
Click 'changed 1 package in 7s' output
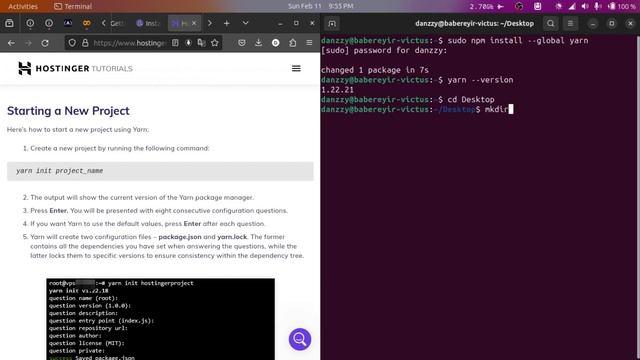click(x=375, y=70)
